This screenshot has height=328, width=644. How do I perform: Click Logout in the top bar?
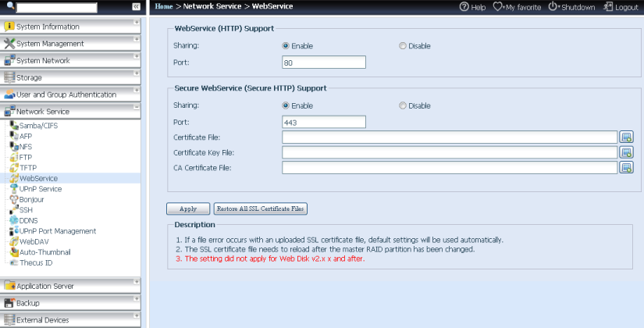click(621, 7)
